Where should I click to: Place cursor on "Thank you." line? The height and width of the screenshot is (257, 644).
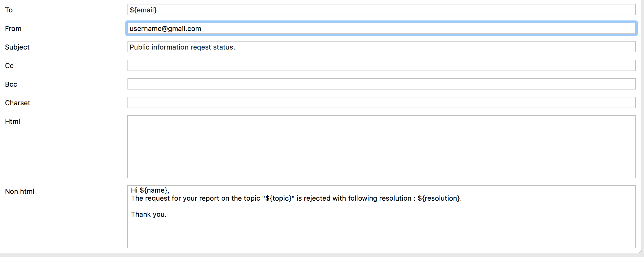pos(149,215)
